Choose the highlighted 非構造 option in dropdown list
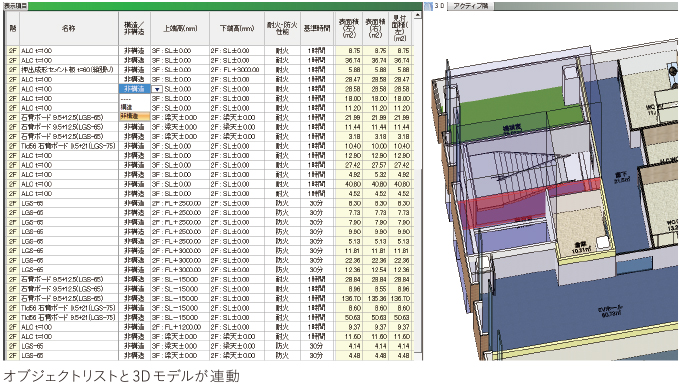Image resolution: width=680 pixels, height=389 pixels. 134,116
